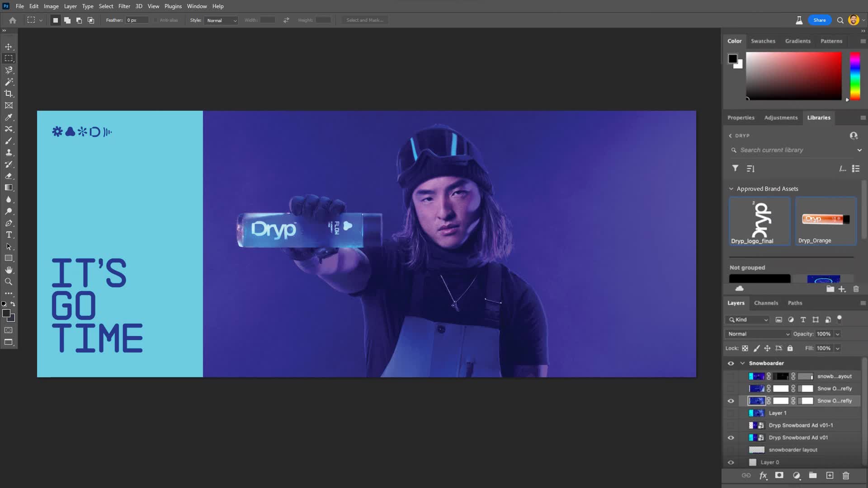Show the Layer 1 layer
The height and width of the screenshot is (488, 868).
(731, 413)
